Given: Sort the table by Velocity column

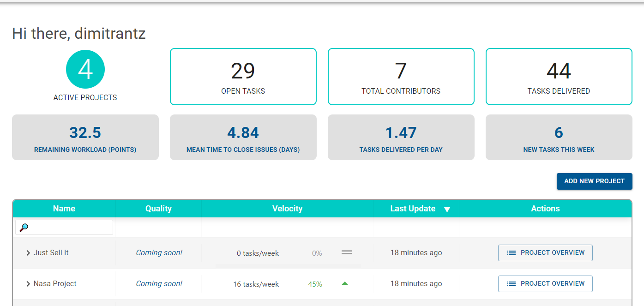Looking at the screenshot, I should click(287, 209).
